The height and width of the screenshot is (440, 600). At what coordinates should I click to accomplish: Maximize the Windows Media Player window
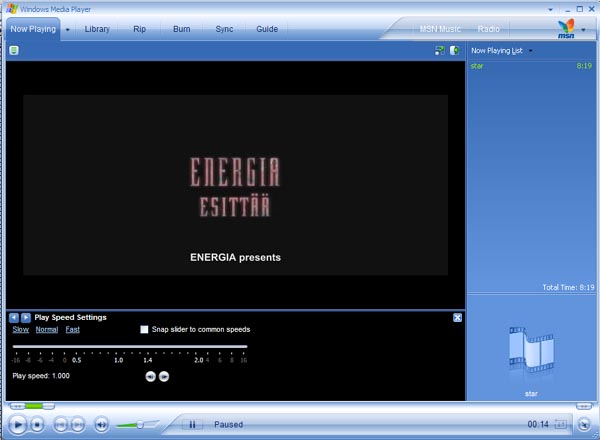pos(580,9)
